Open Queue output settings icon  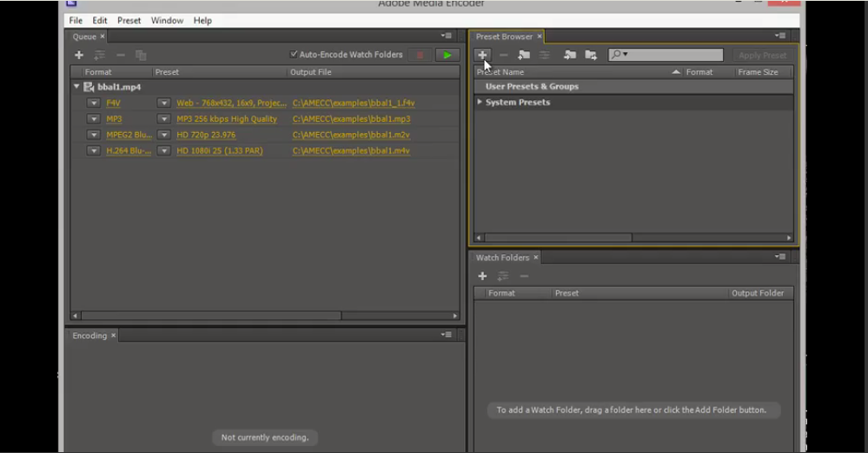point(100,55)
